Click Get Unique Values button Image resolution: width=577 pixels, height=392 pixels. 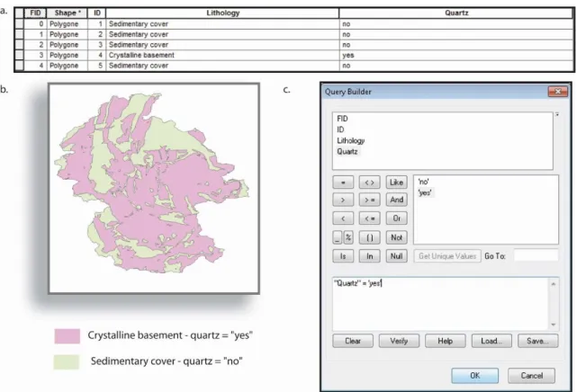(x=447, y=256)
